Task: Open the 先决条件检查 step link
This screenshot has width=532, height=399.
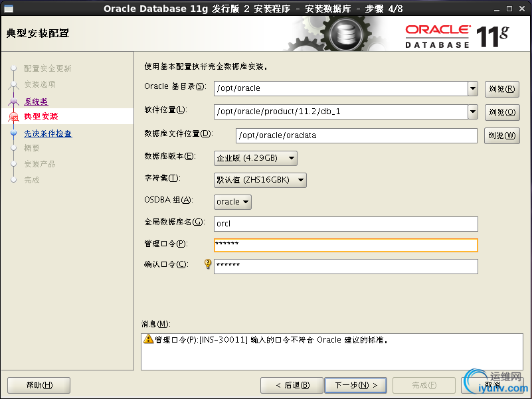Action: point(48,133)
